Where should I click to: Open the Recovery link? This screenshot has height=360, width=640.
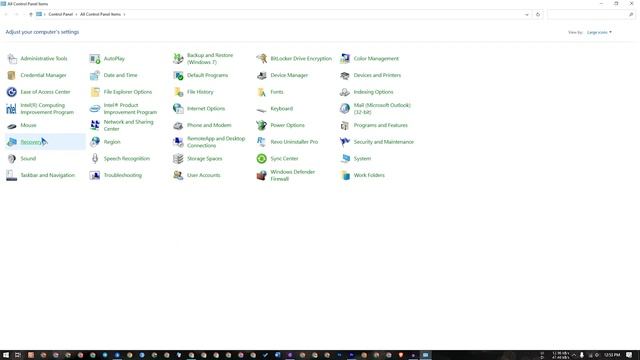[x=31, y=142]
